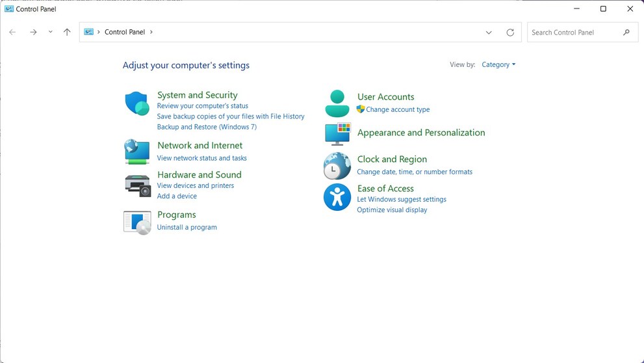Expand the chevron after Control Panel breadcrumb
This screenshot has width=644, height=363.
(151, 32)
